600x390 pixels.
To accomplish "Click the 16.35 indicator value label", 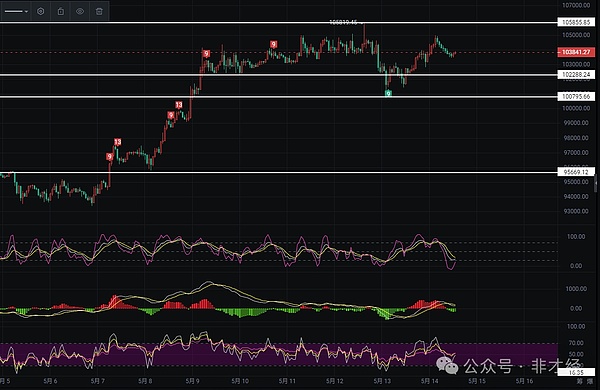I will click(576, 372).
